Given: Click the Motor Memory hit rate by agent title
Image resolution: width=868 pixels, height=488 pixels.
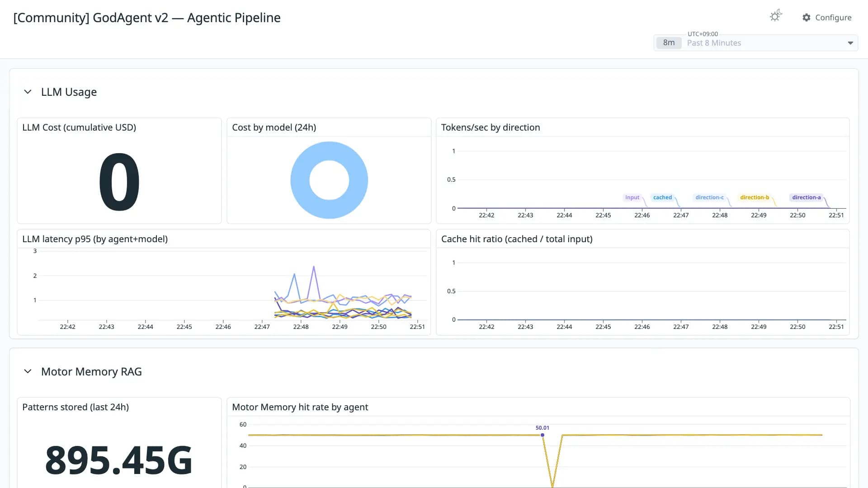Looking at the screenshot, I should [300, 407].
